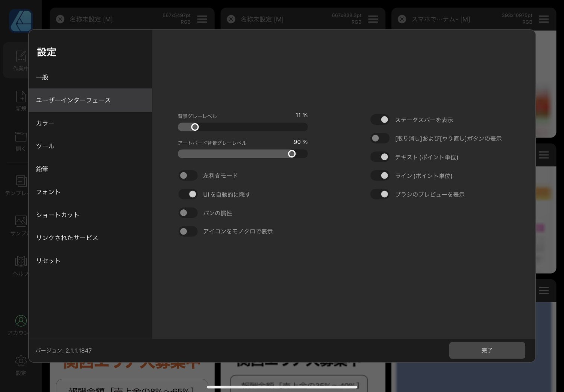Viewport: 564px width, 392px height.
Task: Open menu for 667x5497pt document card
Action: (202, 19)
